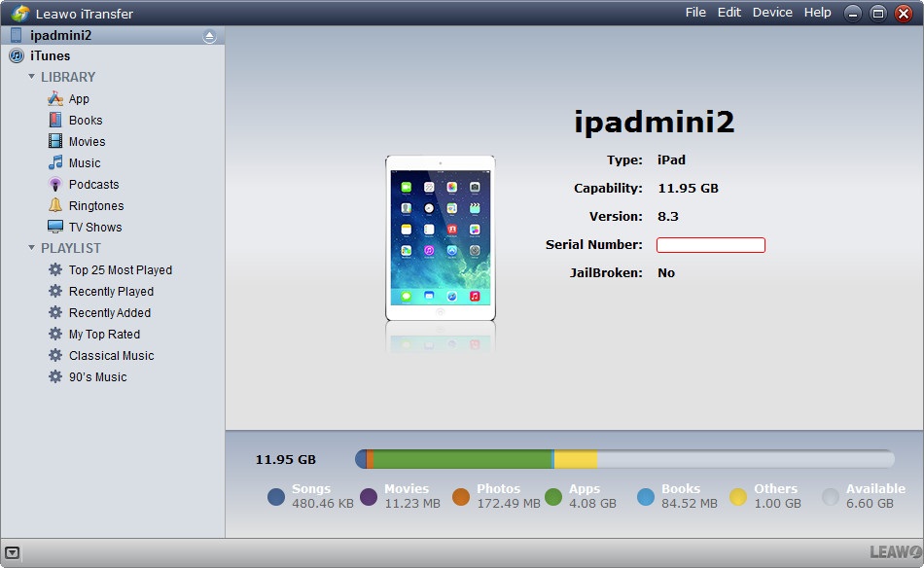Open the Recently Added playlist
Image resolution: width=924 pixels, height=568 pixels.
109,313
